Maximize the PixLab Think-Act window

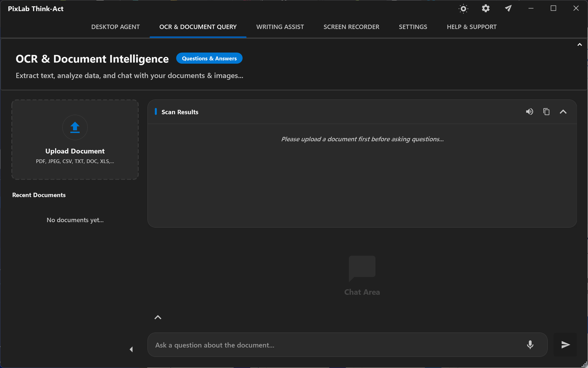tap(553, 9)
